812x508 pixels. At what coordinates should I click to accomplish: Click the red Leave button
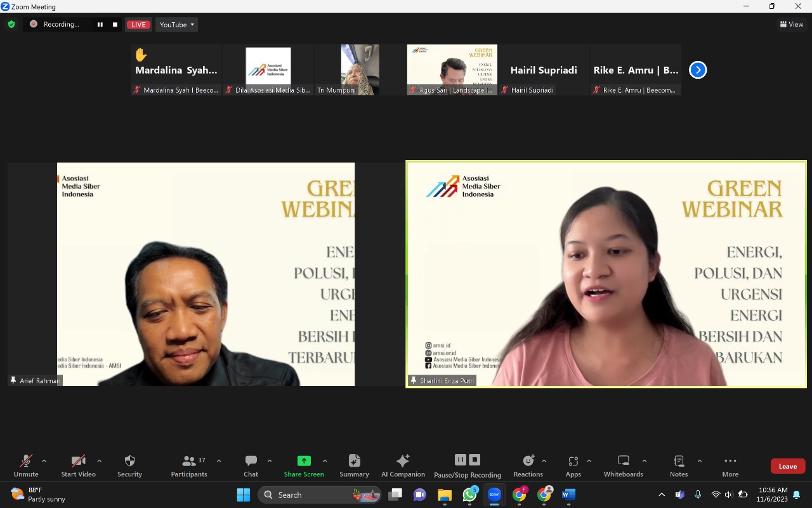(x=788, y=466)
